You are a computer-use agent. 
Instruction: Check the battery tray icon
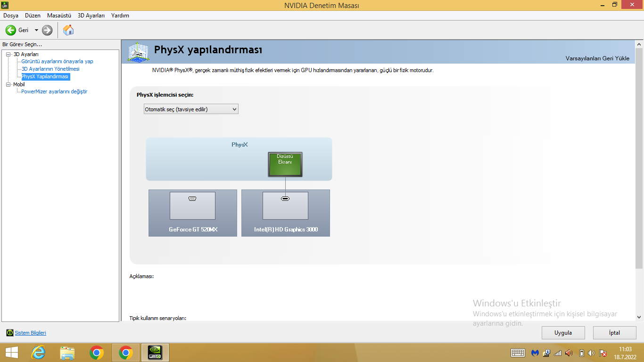(x=582, y=353)
